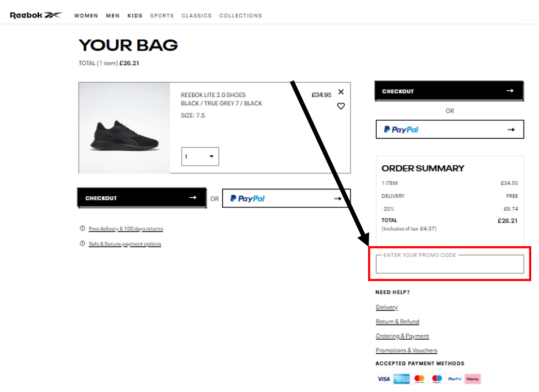Image resolution: width=539 pixels, height=392 pixels.
Task: Select the Visa payment method icon
Action: pyautogui.click(x=383, y=378)
